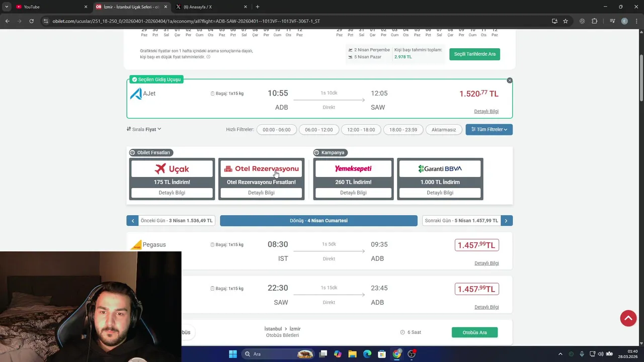The height and width of the screenshot is (362, 644).
Task: Select Dönüş - 4 Nisan Cumartesi bar
Action: pos(318,221)
